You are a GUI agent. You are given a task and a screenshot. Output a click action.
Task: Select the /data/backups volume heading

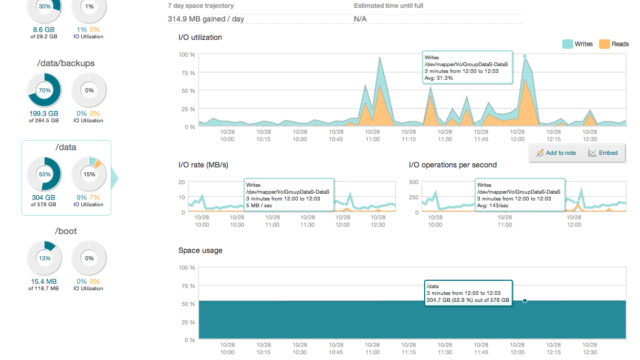coord(66,63)
